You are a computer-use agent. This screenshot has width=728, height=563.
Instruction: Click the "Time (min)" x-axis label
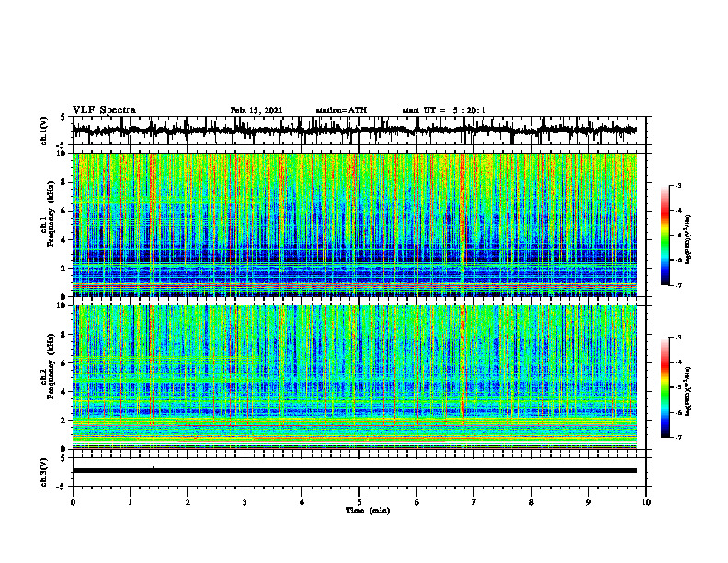(x=368, y=511)
